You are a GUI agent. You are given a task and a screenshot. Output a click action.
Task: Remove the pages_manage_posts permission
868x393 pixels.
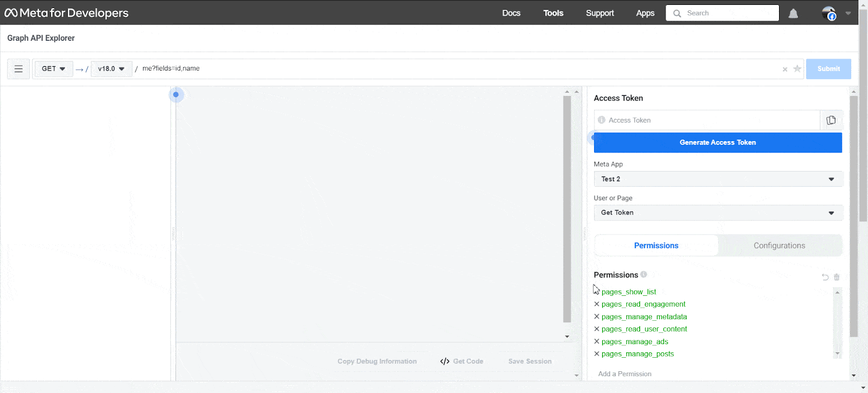pos(597,354)
